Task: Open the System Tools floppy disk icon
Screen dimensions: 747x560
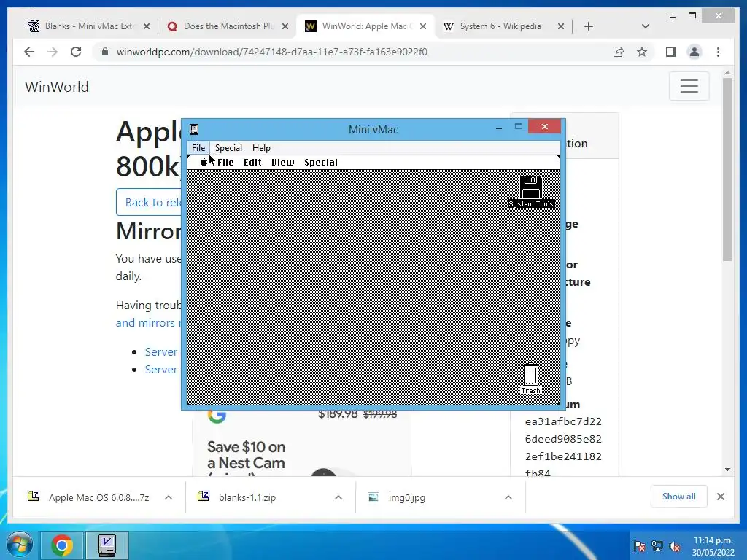Action: (531, 187)
